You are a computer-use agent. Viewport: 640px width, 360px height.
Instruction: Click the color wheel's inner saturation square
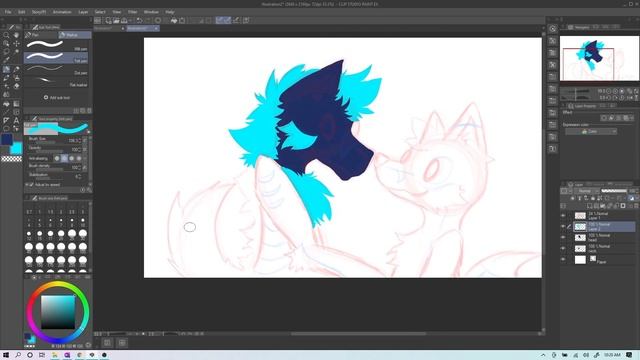[x=58, y=312]
